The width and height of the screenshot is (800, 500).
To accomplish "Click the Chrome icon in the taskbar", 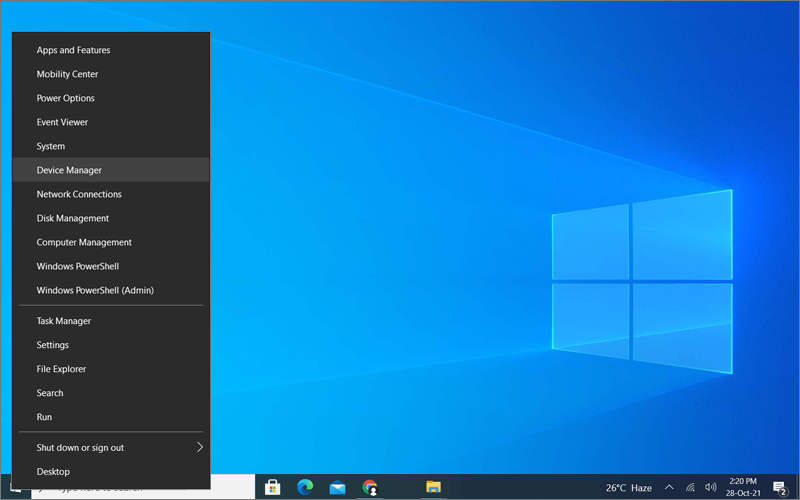I will pos(371,488).
